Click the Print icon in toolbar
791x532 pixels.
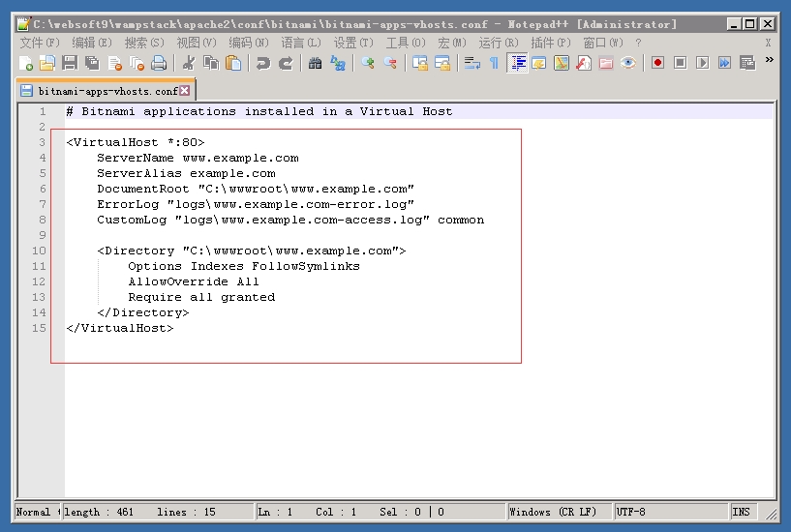point(159,63)
